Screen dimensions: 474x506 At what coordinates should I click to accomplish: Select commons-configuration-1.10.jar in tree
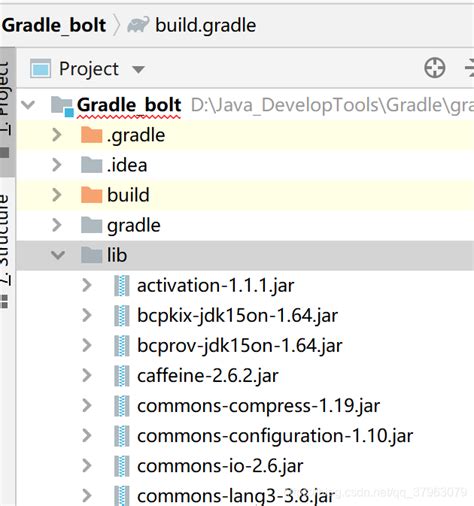point(275,436)
